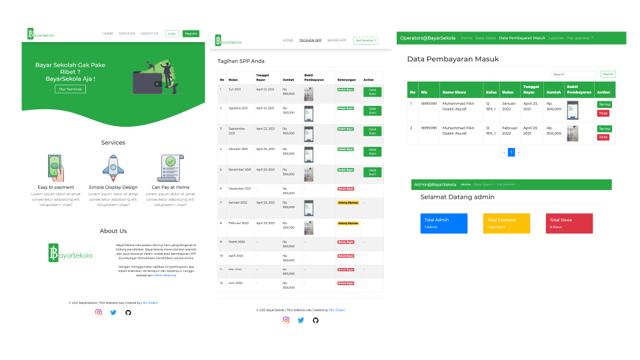This screenshot has height=360, width=640.
Task: Open Riwayat SPP from the student page menu
Action: click(337, 40)
